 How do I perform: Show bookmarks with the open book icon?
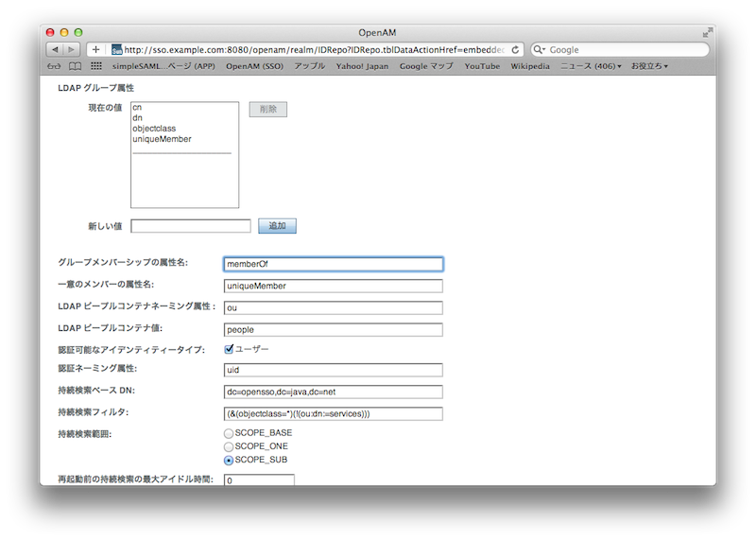click(x=75, y=66)
